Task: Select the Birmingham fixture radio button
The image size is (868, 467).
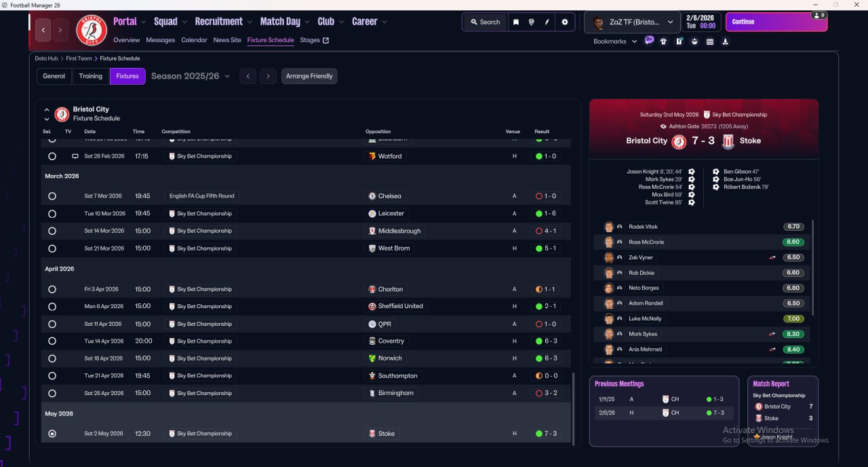Action: 52,393
